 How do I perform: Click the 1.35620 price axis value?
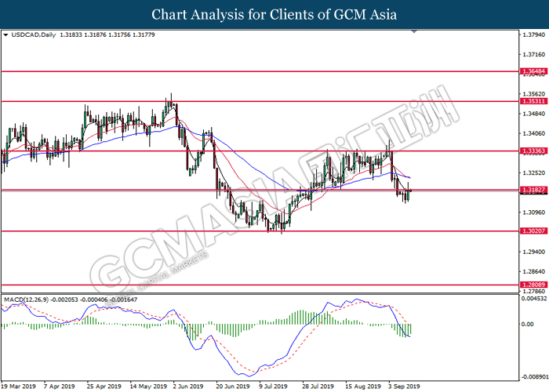[534, 94]
